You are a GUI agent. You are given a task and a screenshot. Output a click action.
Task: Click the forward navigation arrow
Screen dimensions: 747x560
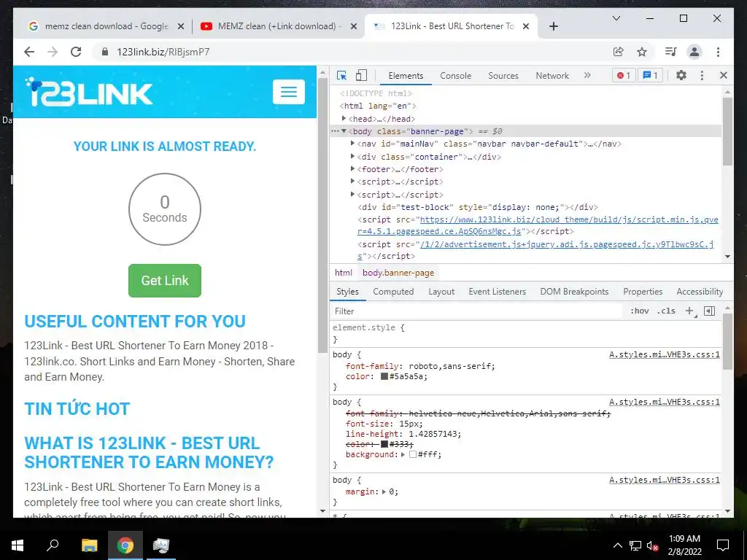pyautogui.click(x=53, y=52)
